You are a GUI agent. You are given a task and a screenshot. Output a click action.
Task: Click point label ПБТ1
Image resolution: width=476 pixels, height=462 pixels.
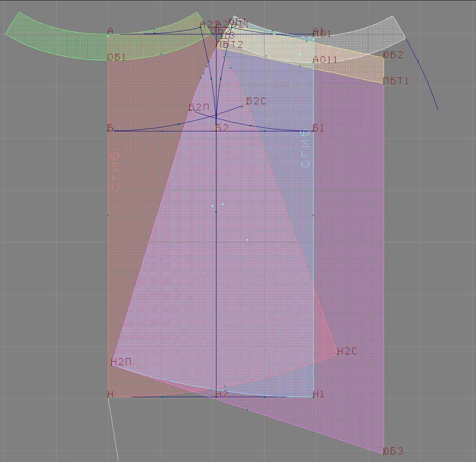point(396,81)
